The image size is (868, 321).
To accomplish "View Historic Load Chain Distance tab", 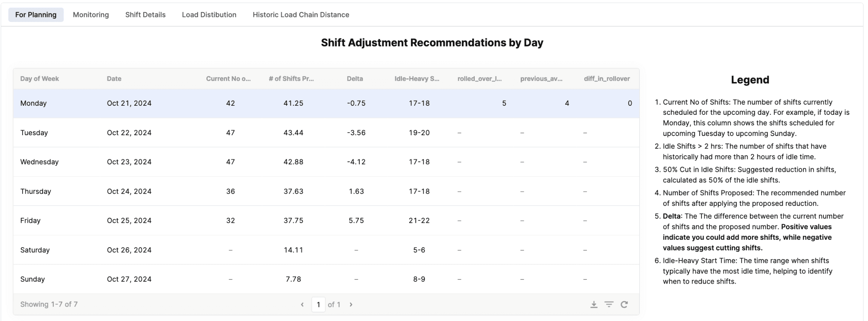I will pyautogui.click(x=301, y=15).
